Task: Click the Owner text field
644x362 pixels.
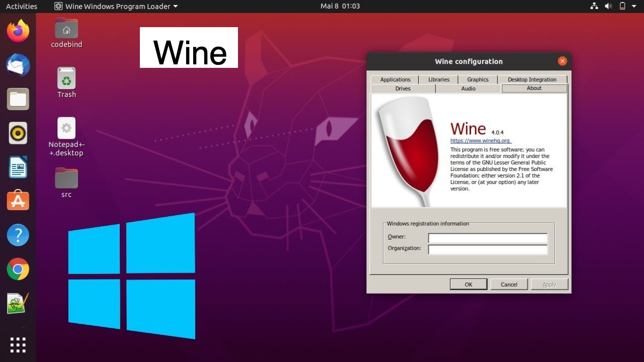Action: point(488,238)
